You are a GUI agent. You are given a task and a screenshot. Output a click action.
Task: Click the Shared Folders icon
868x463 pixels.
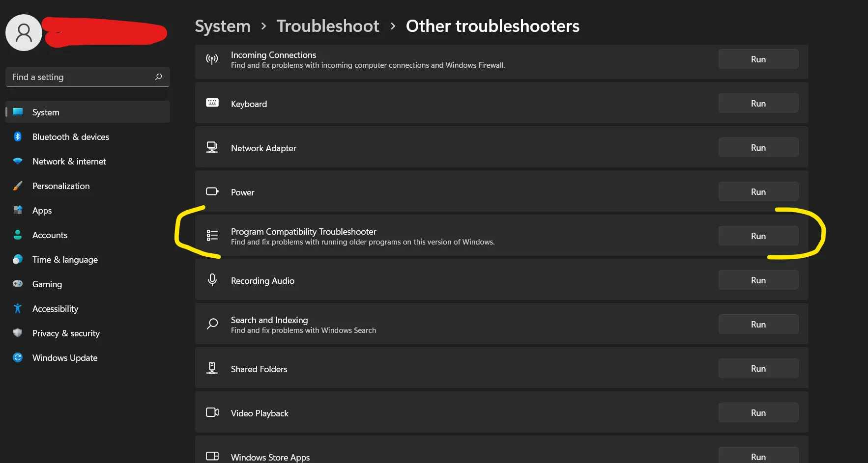(212, 368)
